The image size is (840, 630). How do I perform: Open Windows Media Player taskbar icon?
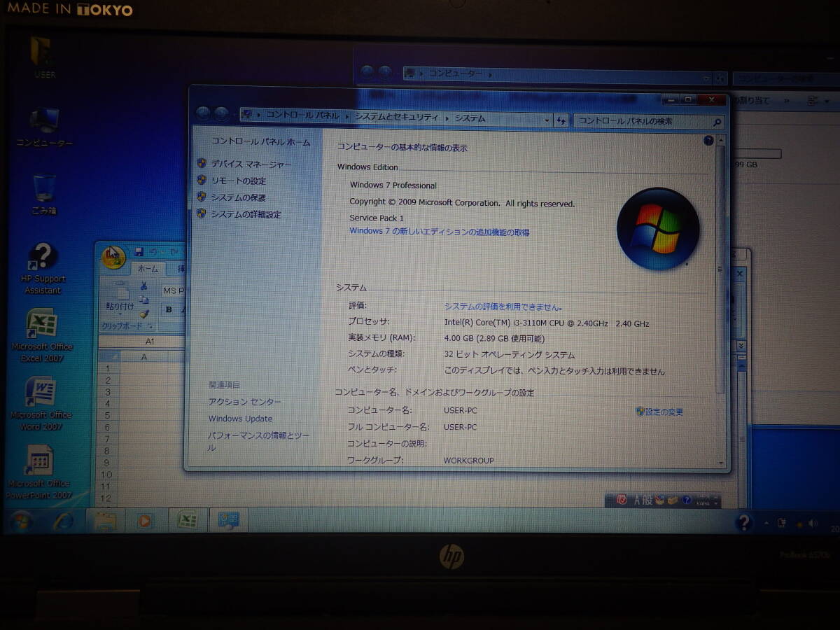[145, 521]
